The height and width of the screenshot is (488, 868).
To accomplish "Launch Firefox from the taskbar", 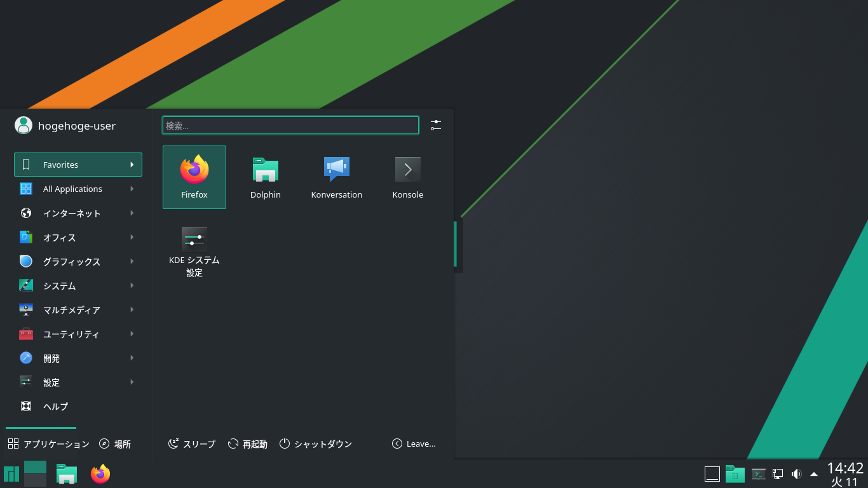I will (100, 474).
